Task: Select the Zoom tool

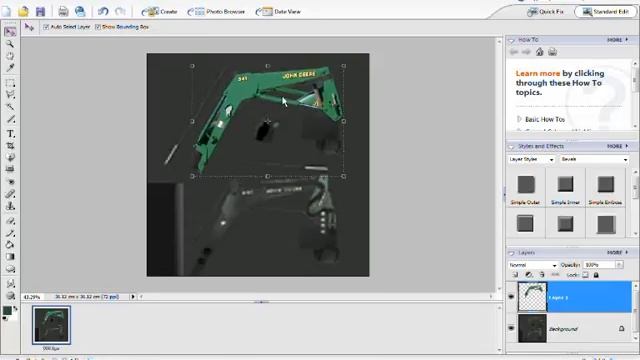Action: pyautogui.click(x=10, y=44)
